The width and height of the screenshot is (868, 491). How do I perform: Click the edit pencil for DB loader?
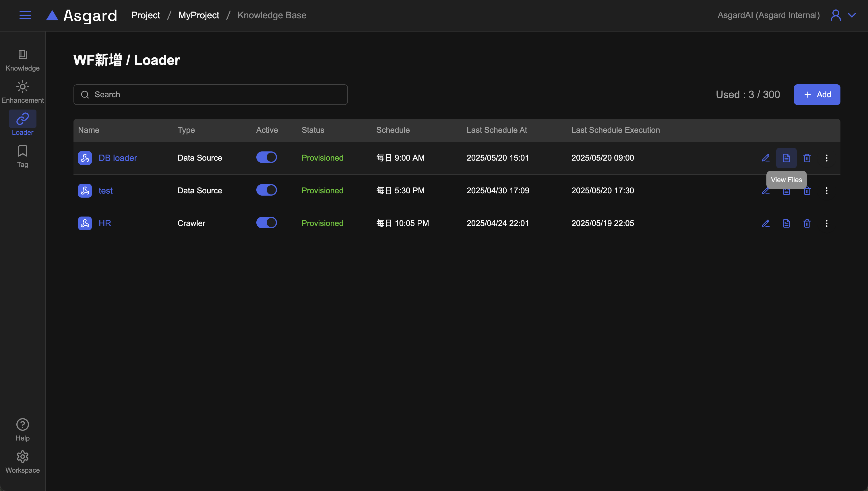coord(766,158)
